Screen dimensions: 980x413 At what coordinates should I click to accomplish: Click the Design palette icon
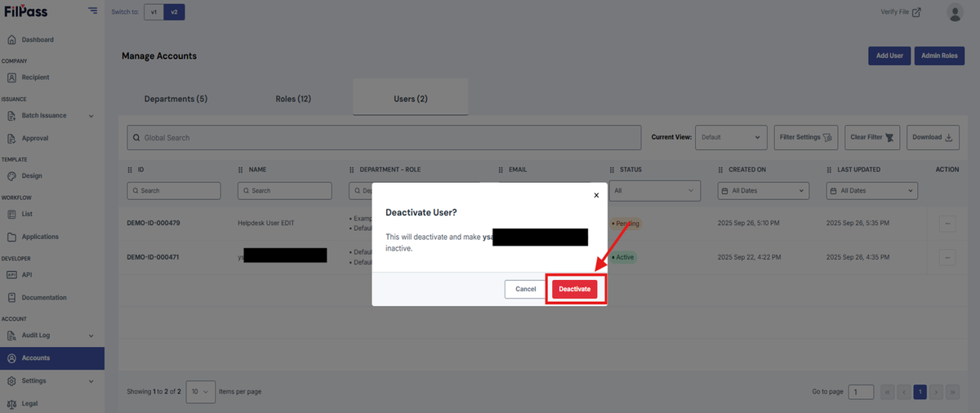(x=12, y=176)
